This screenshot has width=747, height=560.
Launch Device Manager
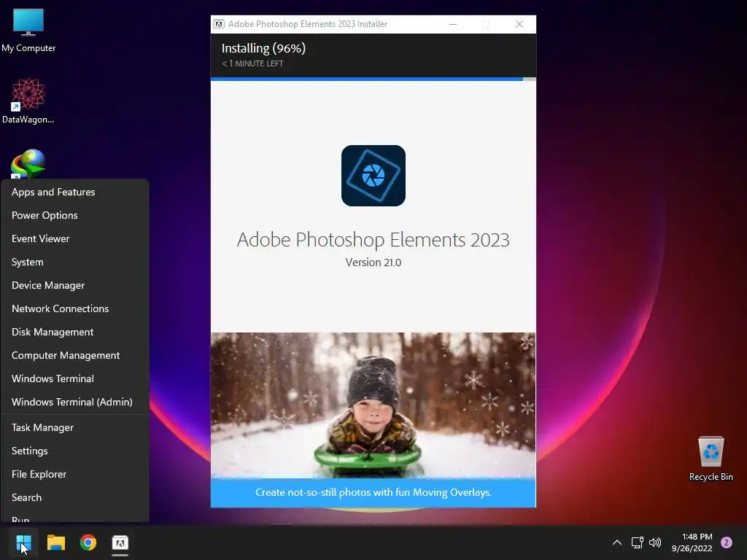75,285
